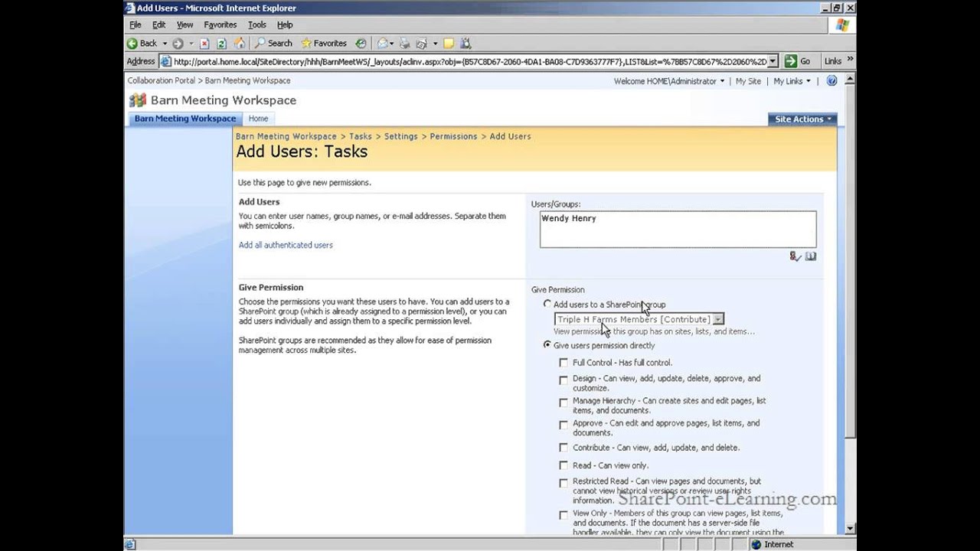Click the address bar URL field
Screen dimensions: 980x551
coord(469,61)
